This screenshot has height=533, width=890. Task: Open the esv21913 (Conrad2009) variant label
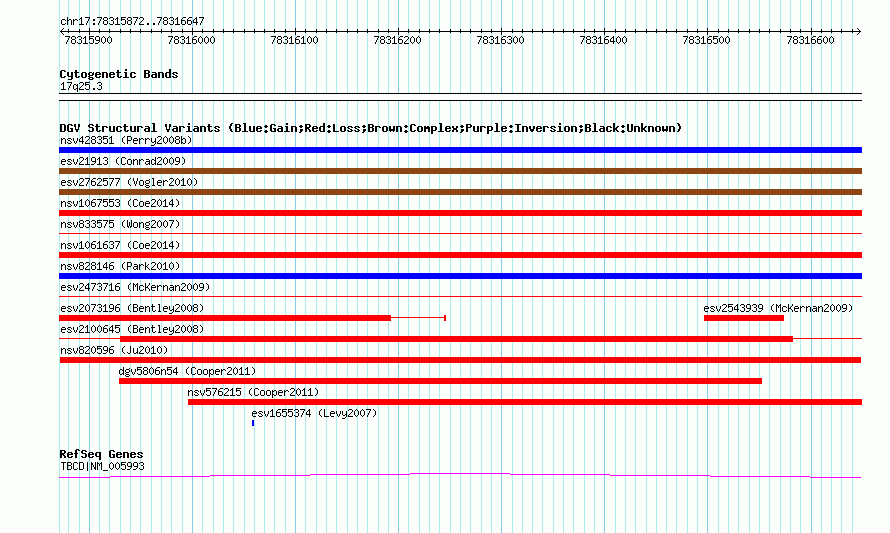pos(123,161)
